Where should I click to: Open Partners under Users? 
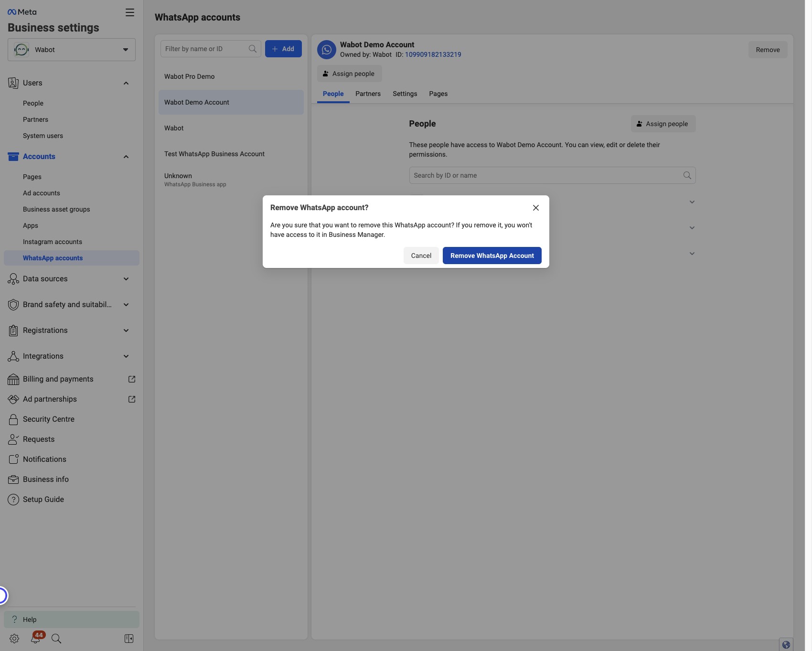coord(35,119)
